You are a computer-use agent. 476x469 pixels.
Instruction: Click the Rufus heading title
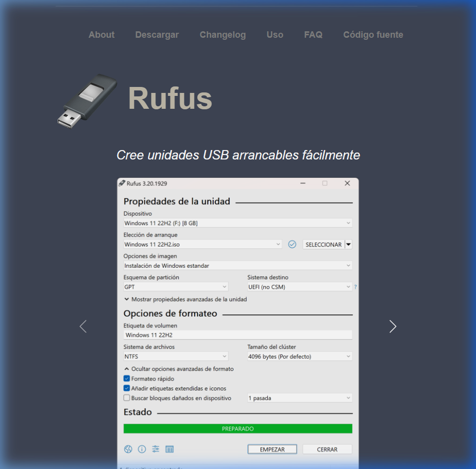click(x=170, y=98)
